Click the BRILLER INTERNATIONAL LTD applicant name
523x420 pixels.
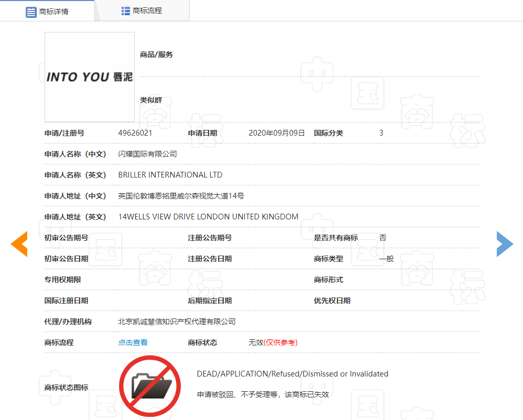(x=170, y=174)
